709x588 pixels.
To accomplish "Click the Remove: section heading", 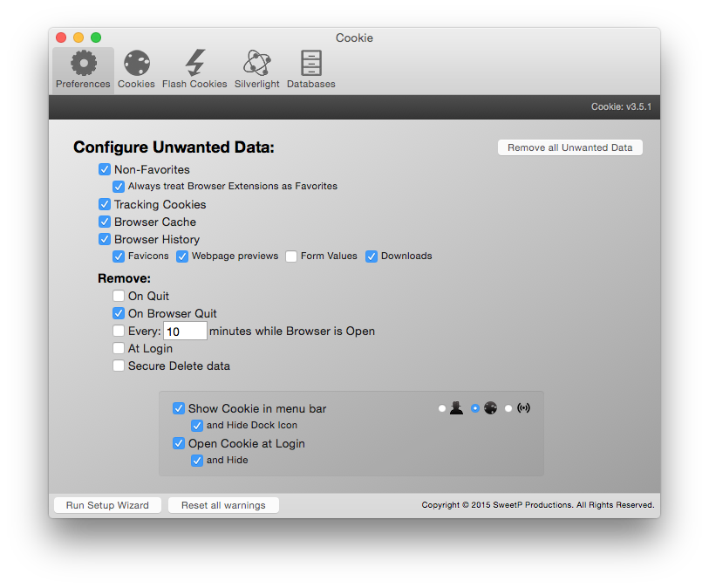I will (x=125, y=278).
